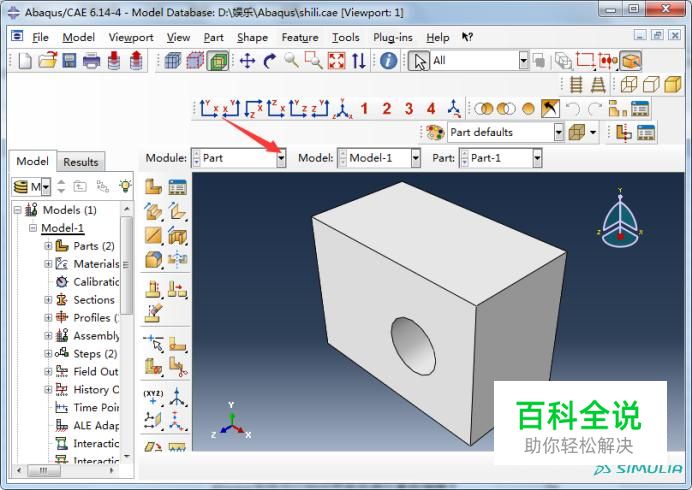Click the Auto-Fit View icon

[336, 60]
